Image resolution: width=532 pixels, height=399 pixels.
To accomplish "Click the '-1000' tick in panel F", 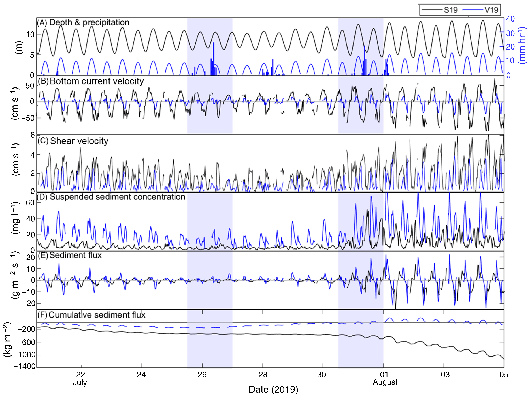I will 25,355.
